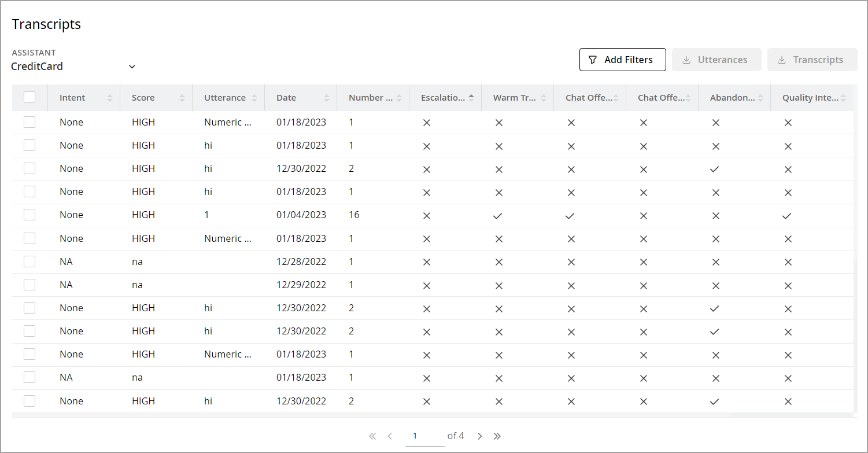Image resolution: width=868 pixels, height=453 pixels.
Task: Click the download icon on Utterances button
Action: (688, 60)
